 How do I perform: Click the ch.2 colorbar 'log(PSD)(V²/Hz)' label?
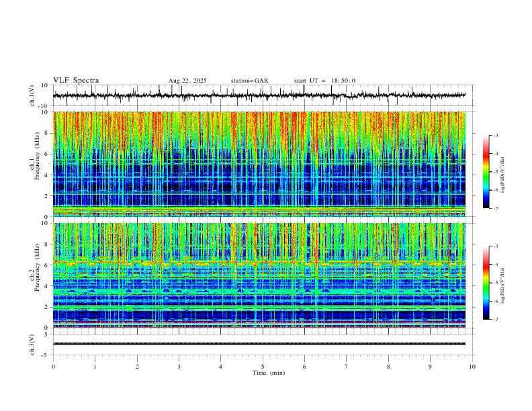pyautogui.click(x=503, y=285)
